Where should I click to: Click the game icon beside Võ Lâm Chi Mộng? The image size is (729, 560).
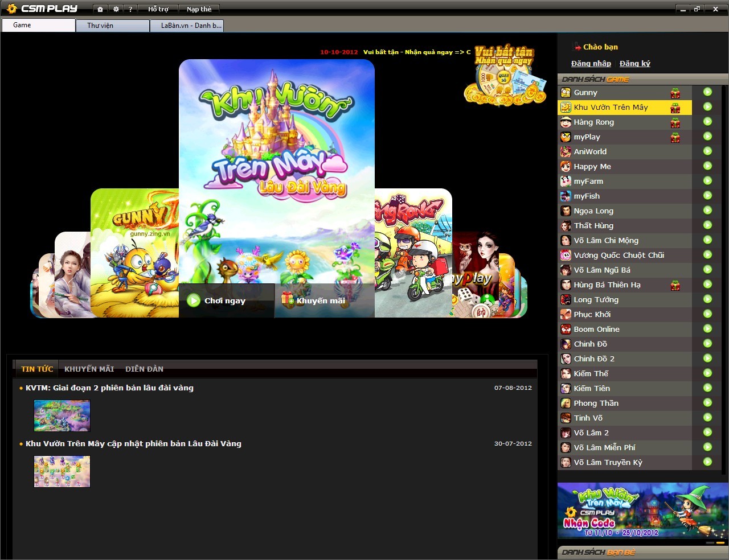[566, 241]
